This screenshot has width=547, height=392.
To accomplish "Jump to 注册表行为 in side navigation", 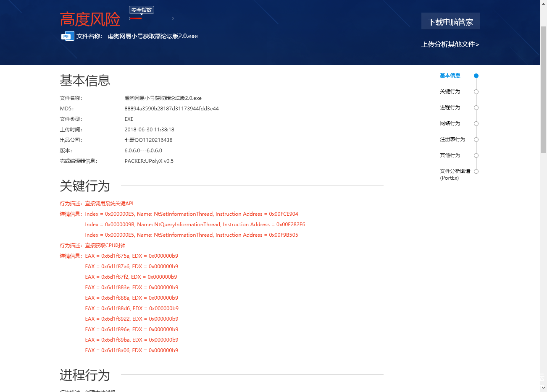I will (452, 139).
